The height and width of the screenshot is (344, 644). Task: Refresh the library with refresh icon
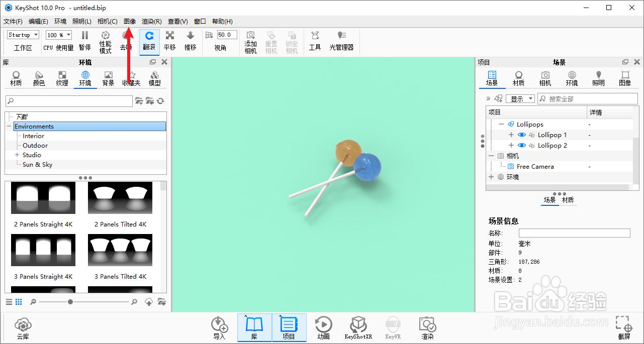pyautogui.click(x=160, y=101)
